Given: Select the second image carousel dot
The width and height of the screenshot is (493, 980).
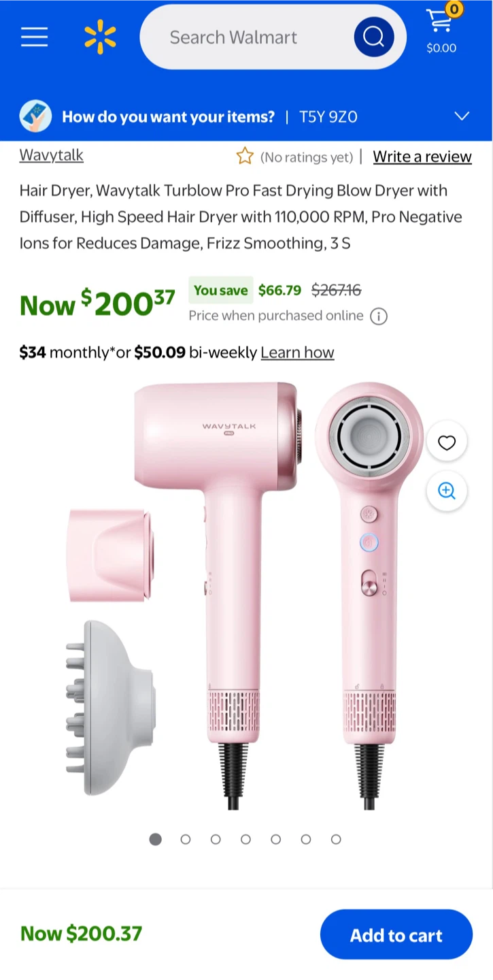Looking at the screenshot, I should tap(186, 839).
